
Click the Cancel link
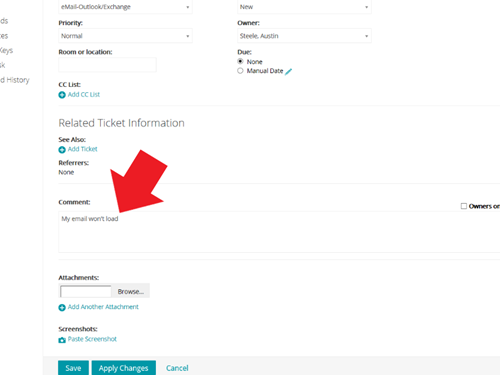click(177, 368)
